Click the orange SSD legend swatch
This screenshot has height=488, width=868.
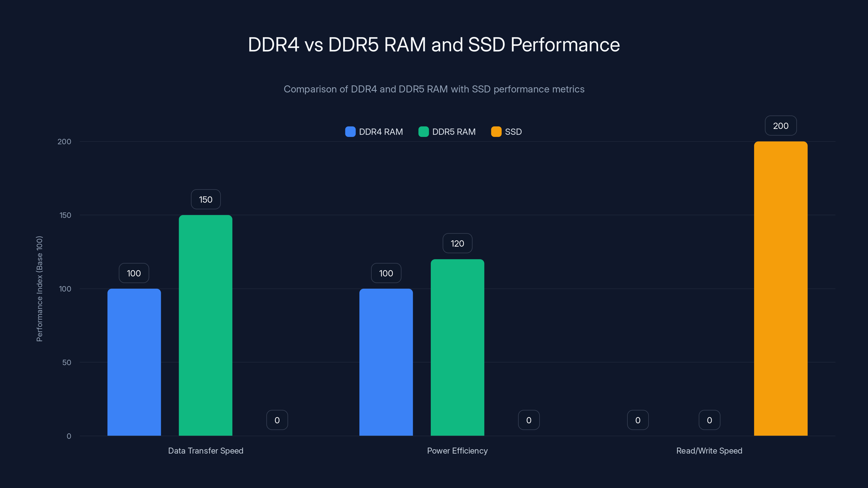[496, 132]
